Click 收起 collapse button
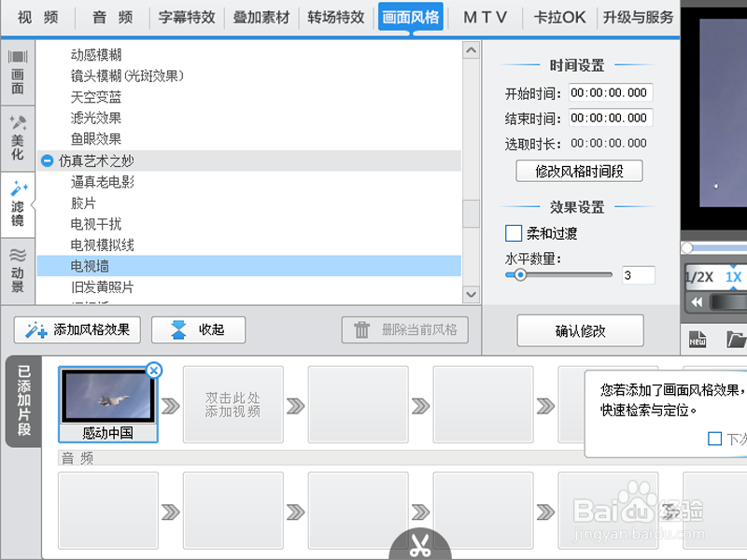The width and height of the screenshot is (747, 560). click(x=198, y=329)
